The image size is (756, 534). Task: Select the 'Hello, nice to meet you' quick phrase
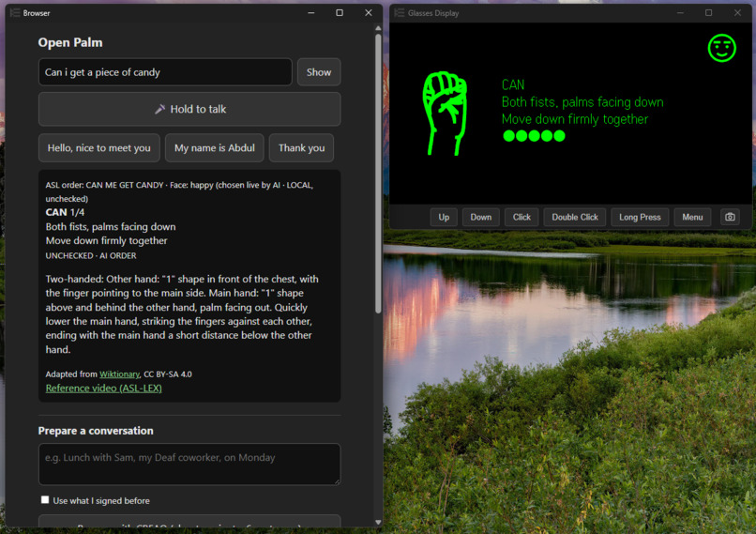click(98, 148)
